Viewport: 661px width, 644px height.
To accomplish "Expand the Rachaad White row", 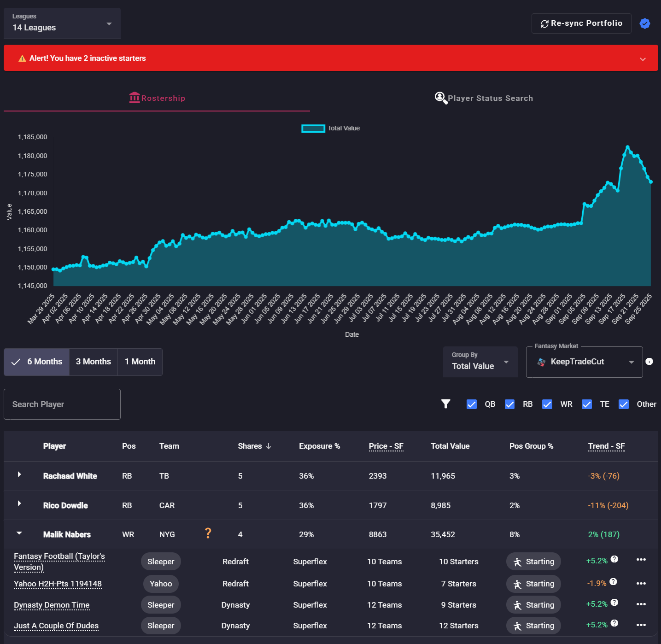I will [19, 474].
